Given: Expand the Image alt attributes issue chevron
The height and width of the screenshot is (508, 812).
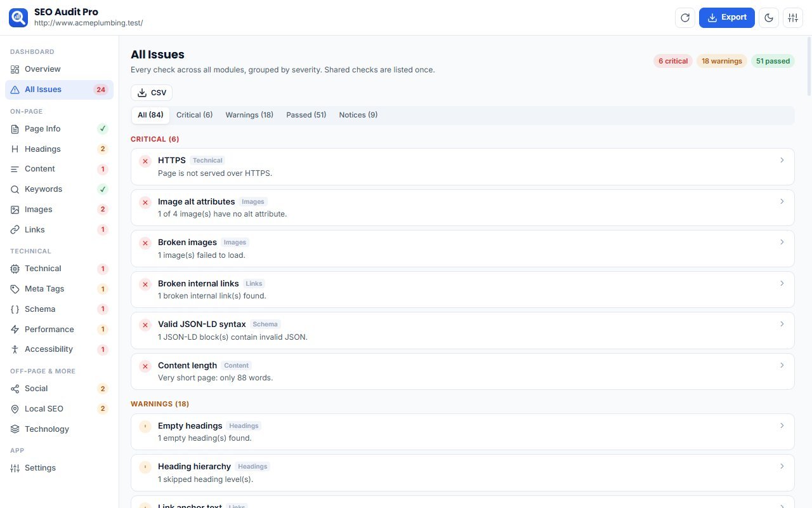Looking at the screenshot, I should point(782,201).
